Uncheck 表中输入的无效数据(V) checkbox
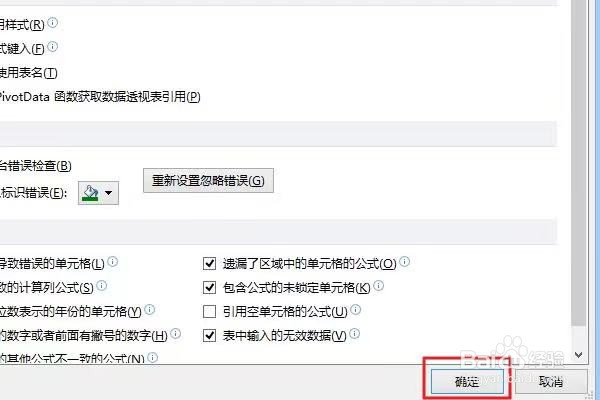This screenshot has width=600, height=400. pos(209,335)
